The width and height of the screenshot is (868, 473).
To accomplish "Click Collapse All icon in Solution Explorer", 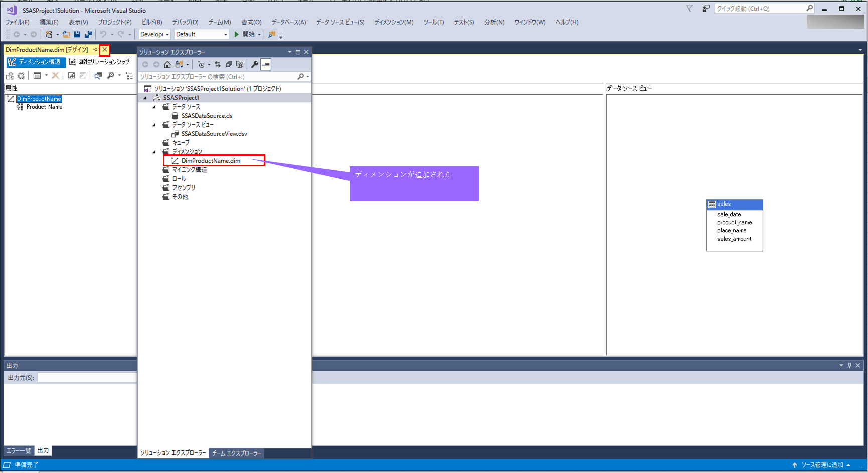I will [229, 64].
